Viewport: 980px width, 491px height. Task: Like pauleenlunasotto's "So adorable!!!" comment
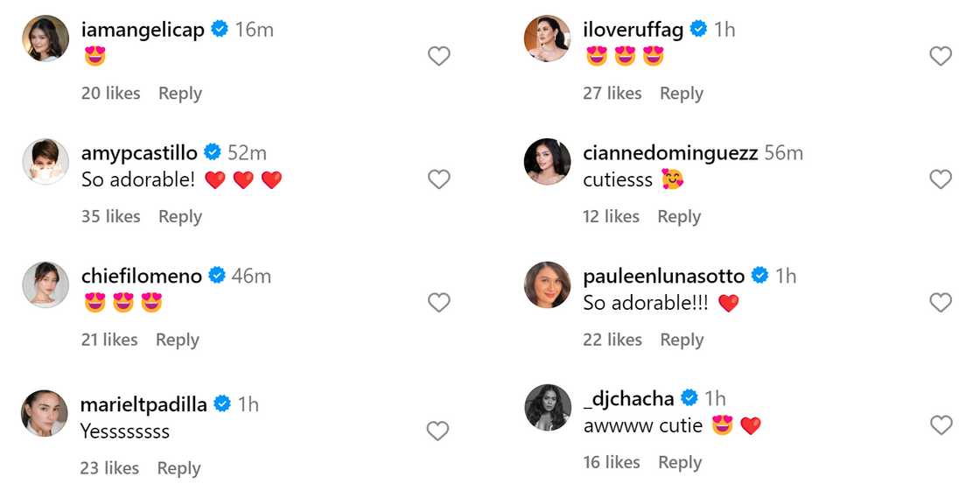click(941, 303)
